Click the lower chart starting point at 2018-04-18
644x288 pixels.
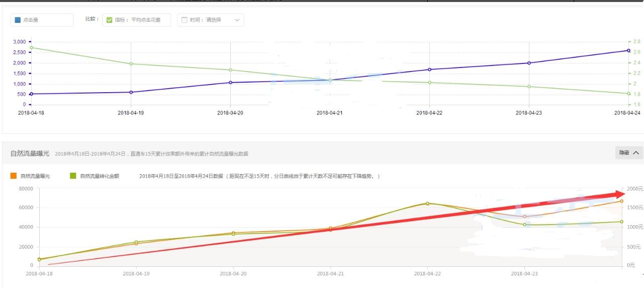[x=39, y=259]
